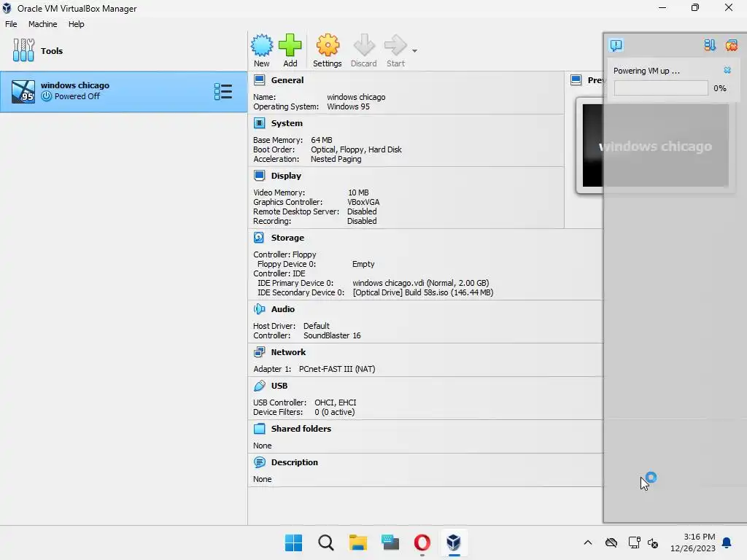Click the Description section speech icon
This screenshot has height=560, width=747.
[x=259, y=462]
